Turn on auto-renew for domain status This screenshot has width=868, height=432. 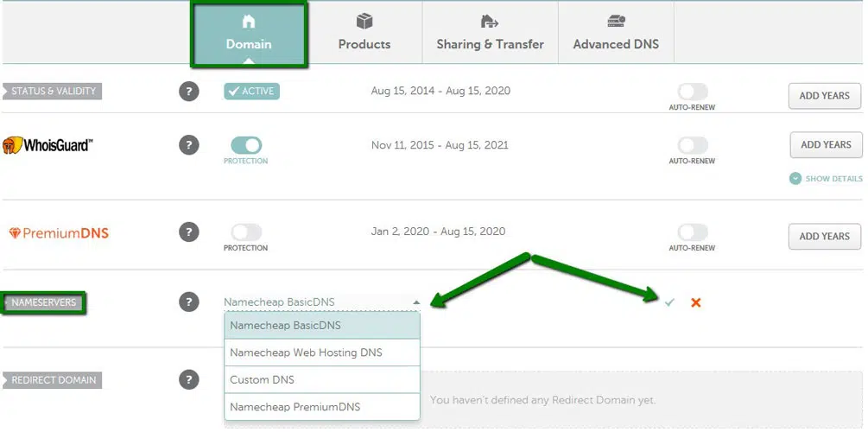click(x=692, y=92)
